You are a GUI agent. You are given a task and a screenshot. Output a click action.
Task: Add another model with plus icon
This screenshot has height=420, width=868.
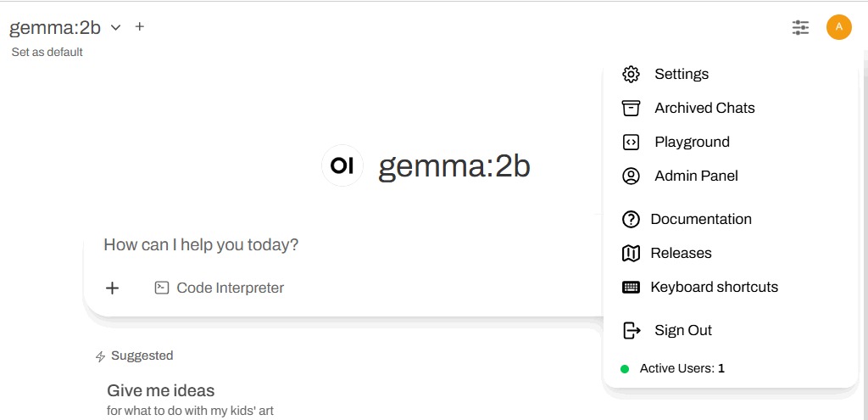[x=140, y=27]
